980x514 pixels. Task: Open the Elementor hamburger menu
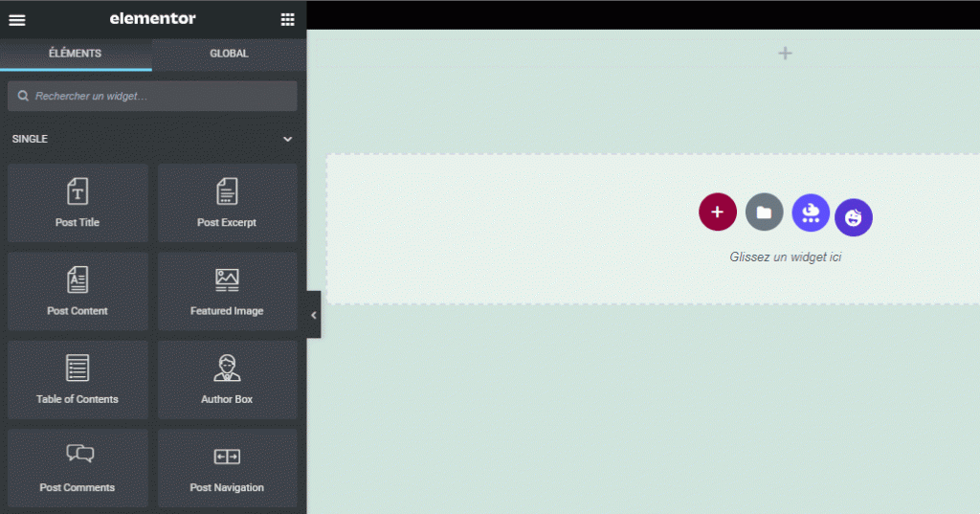[17, 19]
